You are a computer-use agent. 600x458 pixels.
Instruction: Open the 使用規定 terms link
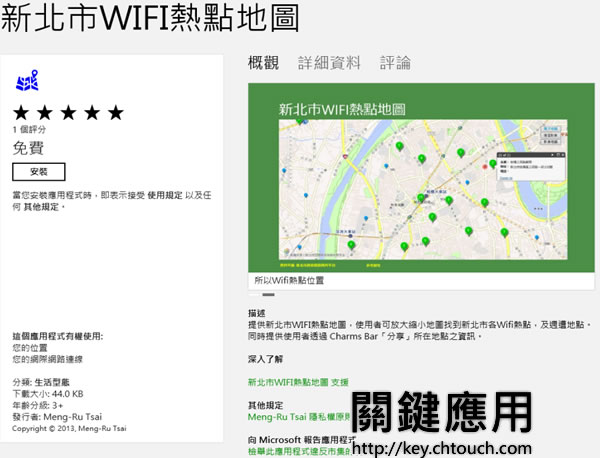[x=165, y=195]
